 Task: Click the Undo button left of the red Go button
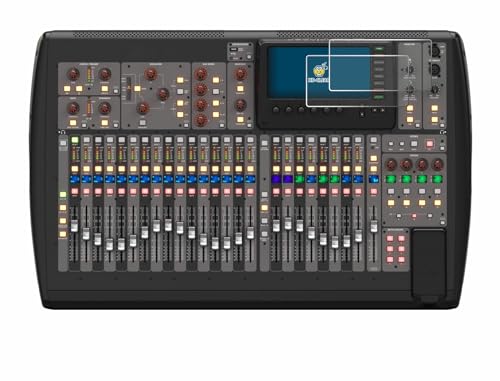[x=414, y=144]
